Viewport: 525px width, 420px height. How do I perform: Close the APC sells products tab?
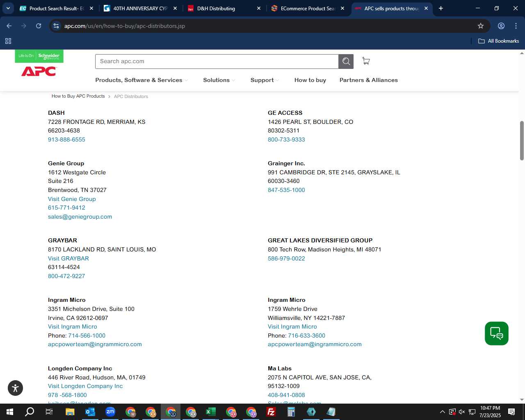[x=426, y=8]
